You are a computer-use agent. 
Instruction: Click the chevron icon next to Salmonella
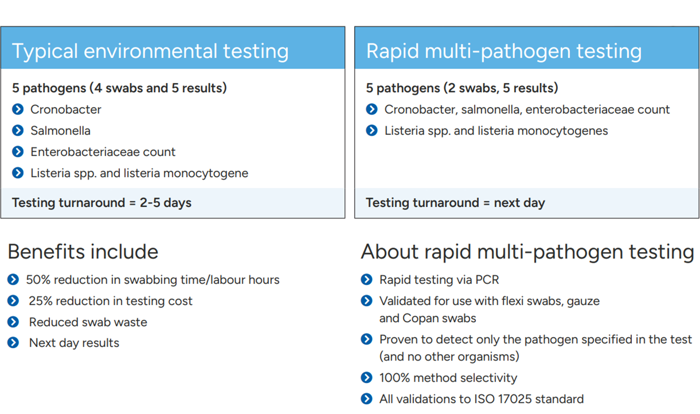(18, 130)
